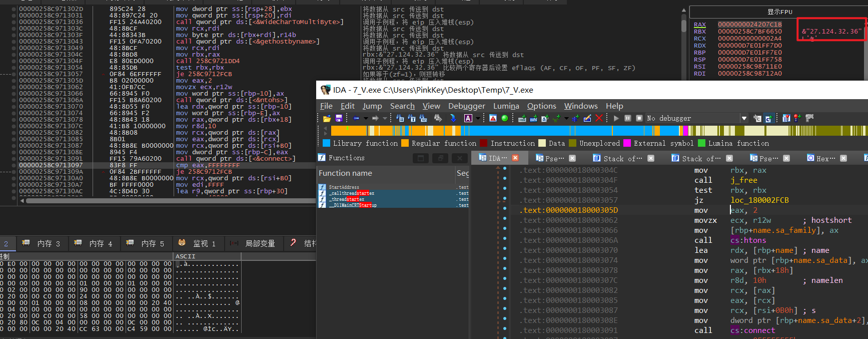
Task: Open the dropdown arrow beside the purple 'A' icon
Action: pyautogui.click(x=478, y=118)
